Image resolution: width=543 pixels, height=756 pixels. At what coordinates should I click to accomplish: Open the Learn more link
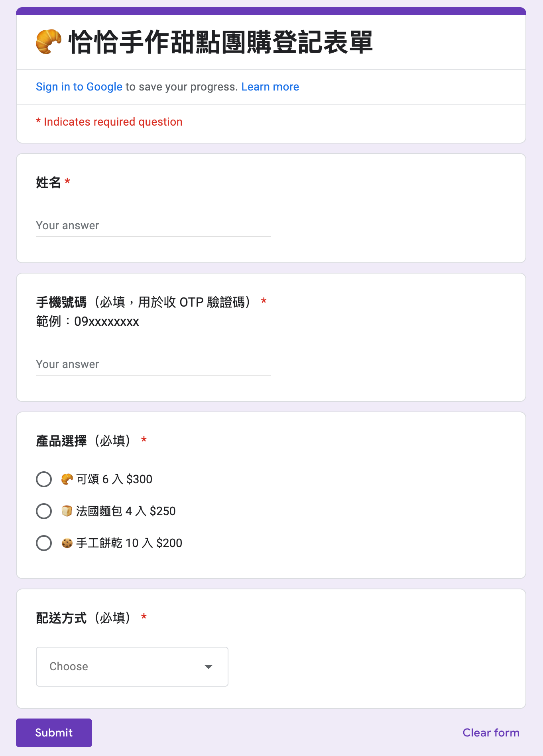[270, 87]
